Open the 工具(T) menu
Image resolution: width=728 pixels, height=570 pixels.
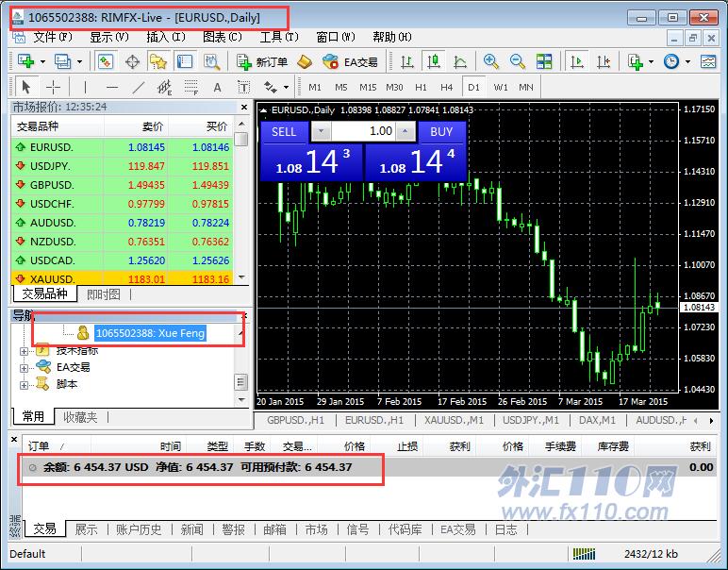click(x=279, y=37)
